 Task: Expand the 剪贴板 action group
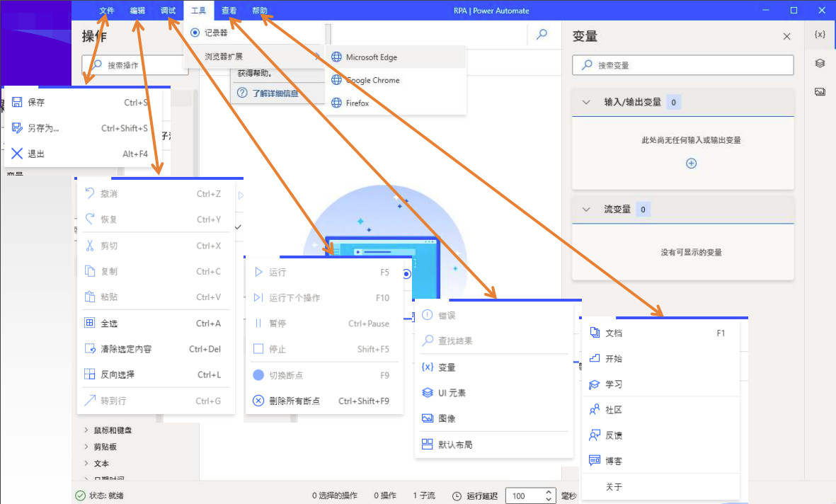86,447
